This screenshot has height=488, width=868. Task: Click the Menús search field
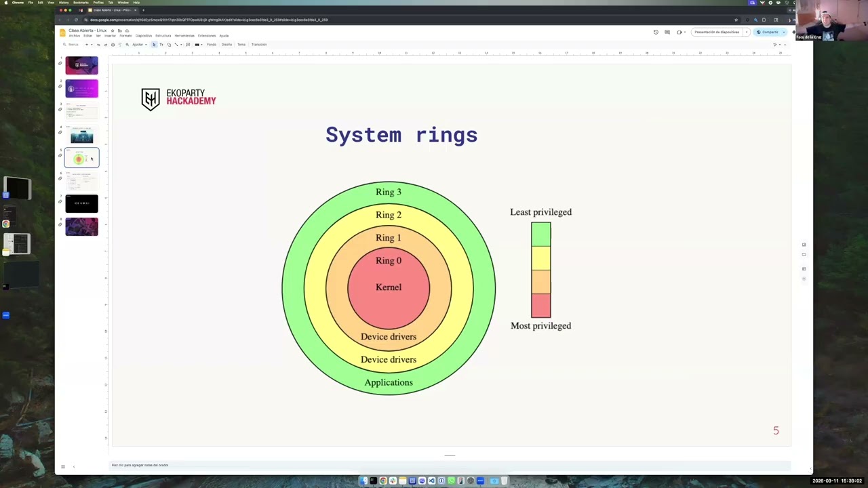coord(72,45)
